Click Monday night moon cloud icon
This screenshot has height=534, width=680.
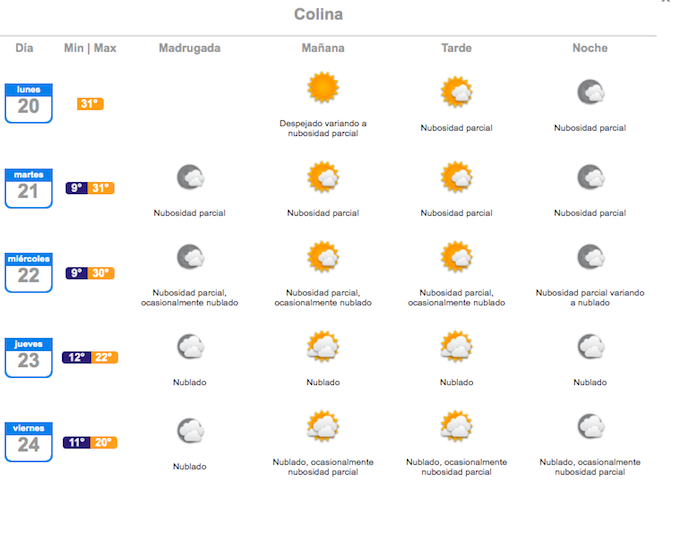coord(590,93)
